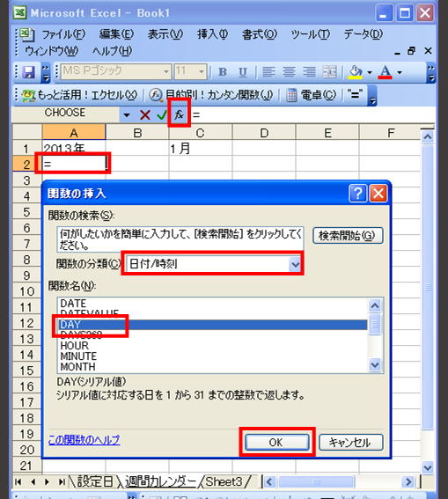Viewport: 448px width, 499px height.
Task: Click the キャンセル button
Action: coord(350,443)
